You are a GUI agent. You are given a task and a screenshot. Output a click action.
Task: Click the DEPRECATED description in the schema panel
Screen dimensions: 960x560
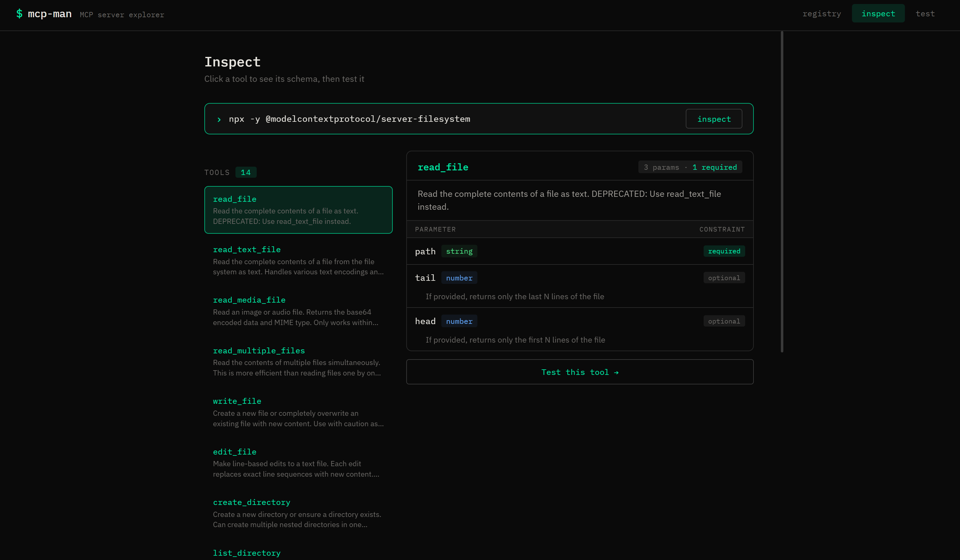tap(569, 200)
